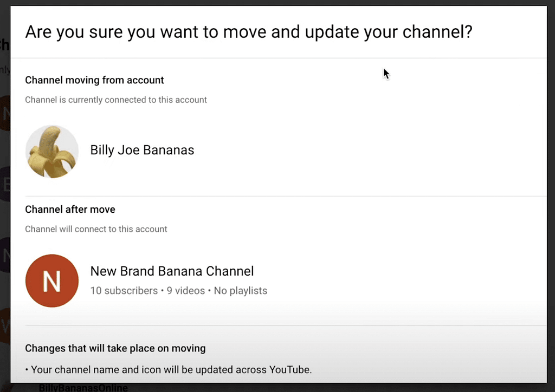Image resolution: width=555 pixels, height=392 pixels.
Task: Click the Changes that will take place heading
Action: (115, 348)
